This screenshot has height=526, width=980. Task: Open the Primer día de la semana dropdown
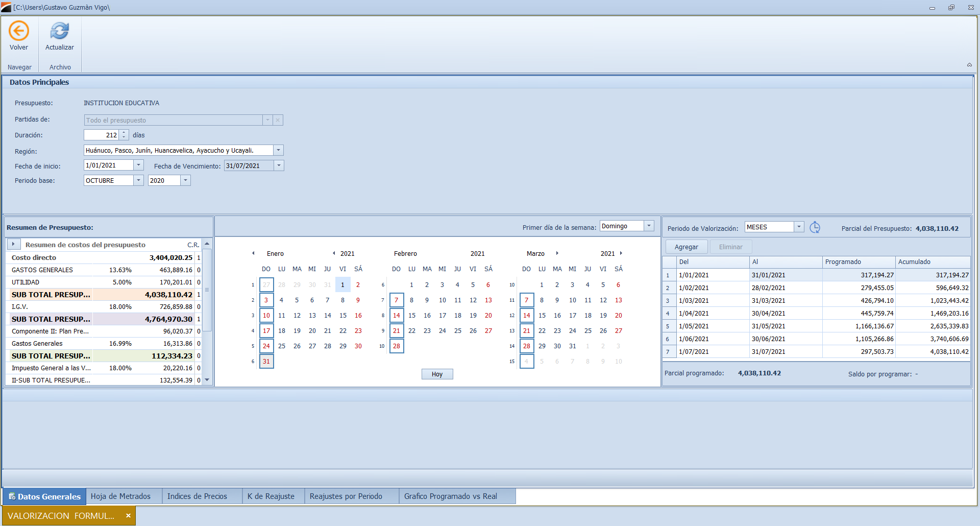click(x=649, y=226)
